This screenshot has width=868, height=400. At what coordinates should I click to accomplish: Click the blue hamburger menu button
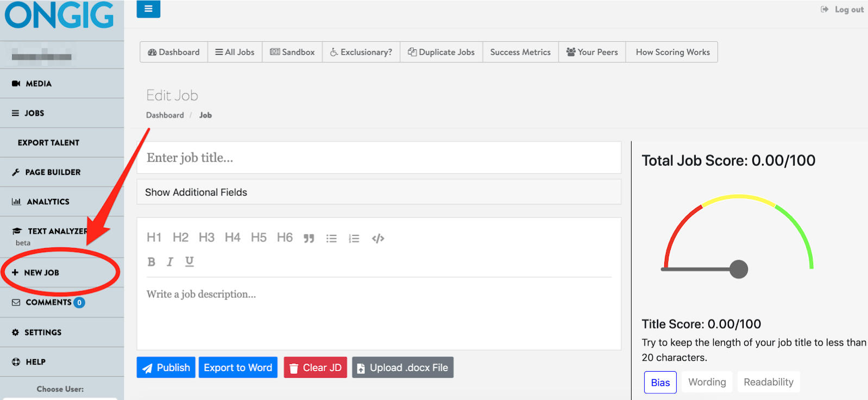click(x=148, y=9)
